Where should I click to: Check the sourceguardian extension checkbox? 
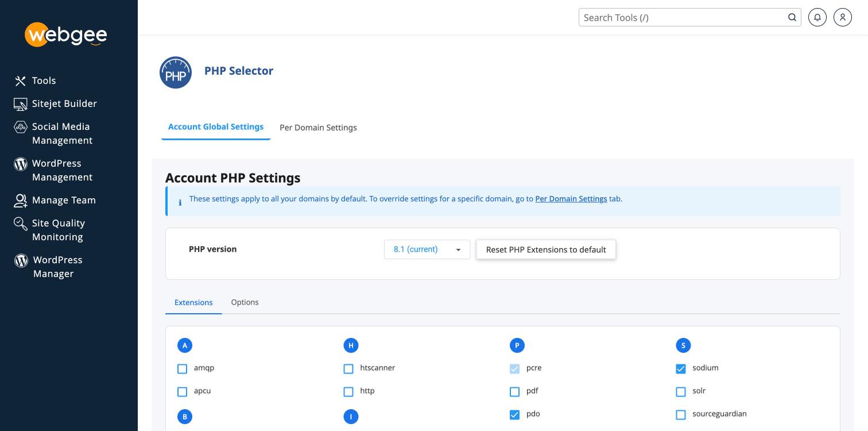[x=681, y=415]
